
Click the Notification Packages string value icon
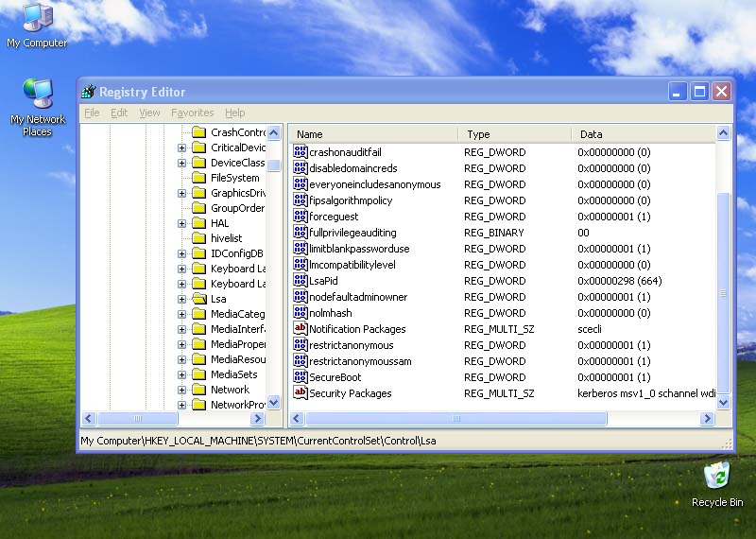(301, 329)
